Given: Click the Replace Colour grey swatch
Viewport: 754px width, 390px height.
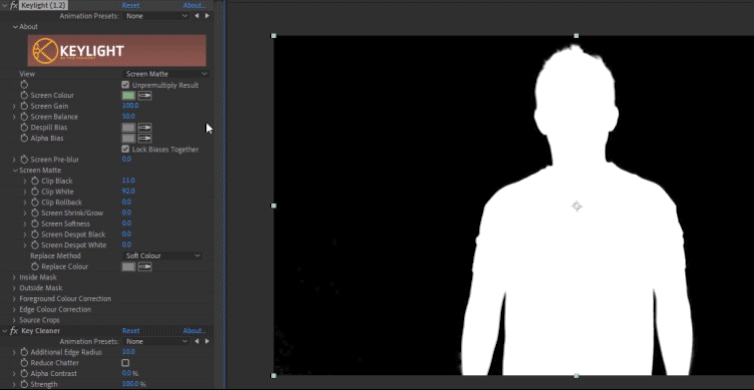Looking at the screenshot, I should click(x=128, y=266).
